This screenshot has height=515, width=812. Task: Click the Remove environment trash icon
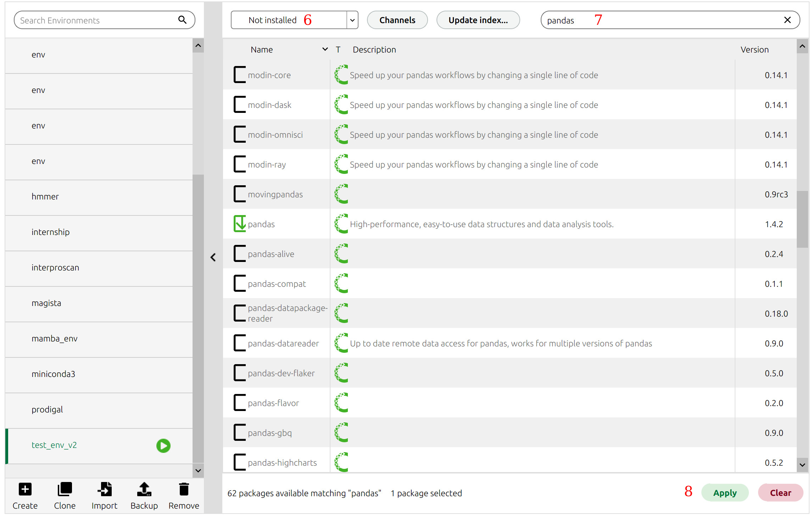(184, 489)
